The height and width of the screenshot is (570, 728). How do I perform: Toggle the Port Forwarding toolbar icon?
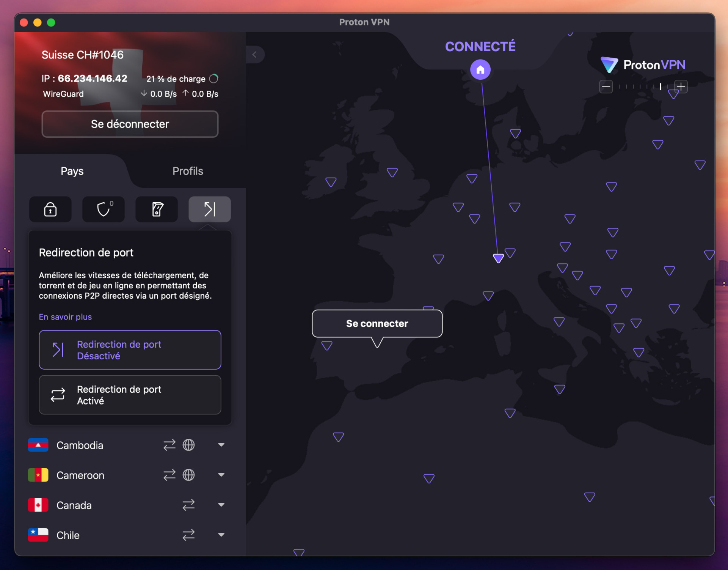210,209
